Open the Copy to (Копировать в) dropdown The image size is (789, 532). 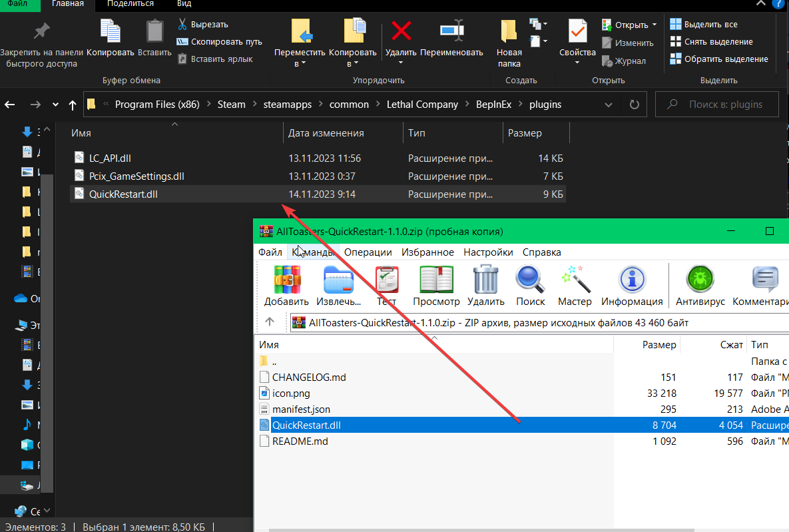[x=352, y=57]
